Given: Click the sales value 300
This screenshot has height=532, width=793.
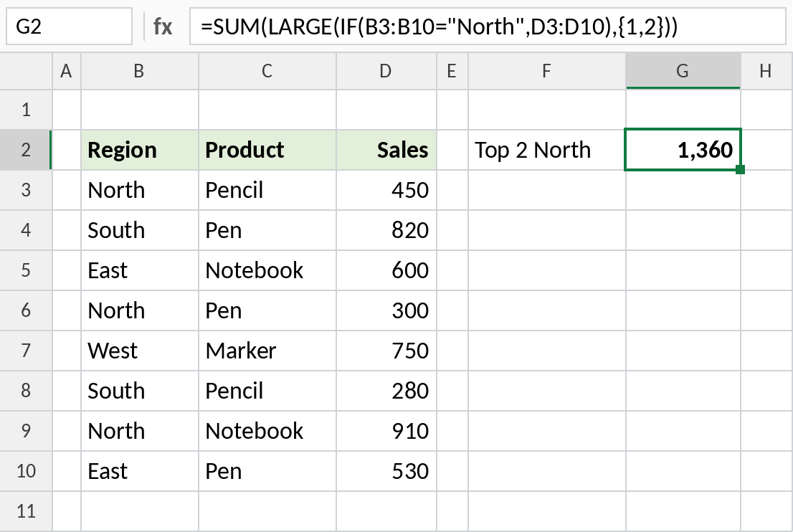Looking at the screenshot, I should (386, 310).
